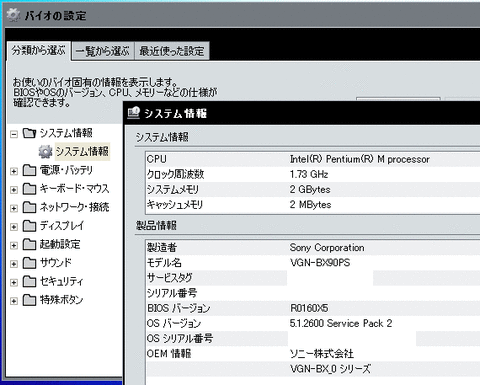Click the OS バージョン row label

click(x=174, y=323)
